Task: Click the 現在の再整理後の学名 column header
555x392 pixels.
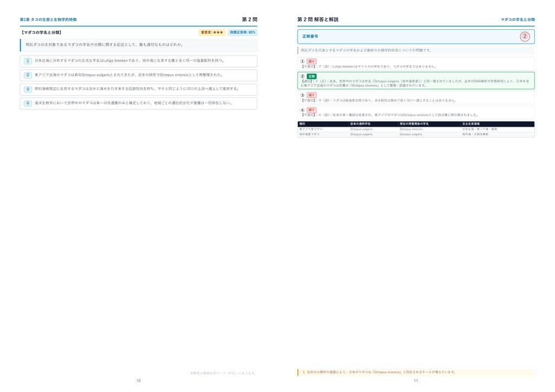Action: tap(414, 124)
